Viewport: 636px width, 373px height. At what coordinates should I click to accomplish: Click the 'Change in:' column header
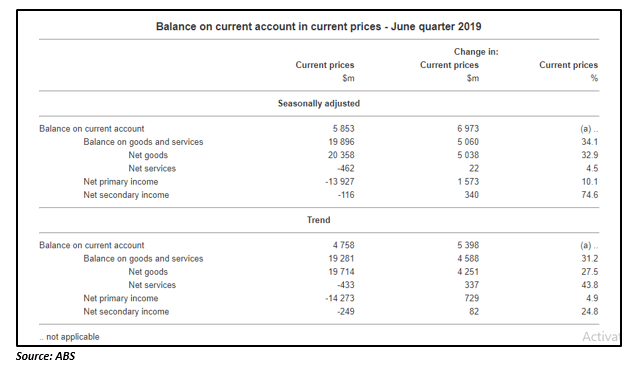click(x=476, y=52)
